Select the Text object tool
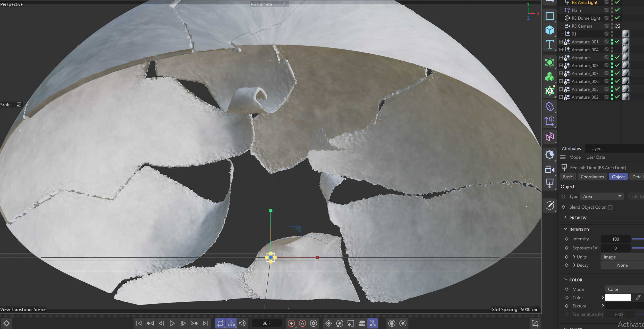Viewport: 644px width, 329px height. click(x=549, y=44)
